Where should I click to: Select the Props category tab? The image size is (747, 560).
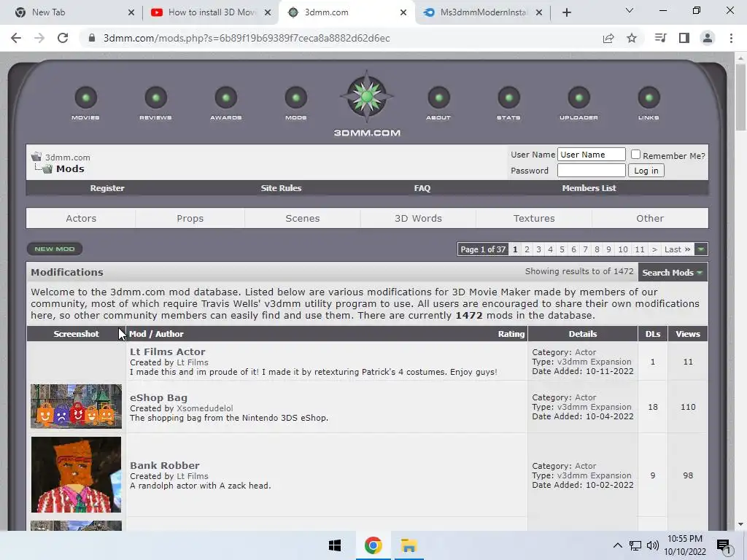[190, 218]
